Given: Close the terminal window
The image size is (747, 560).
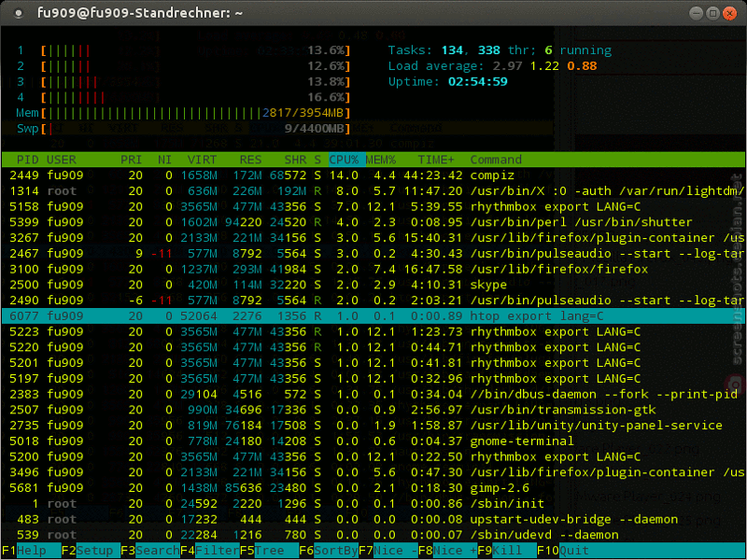Looking at the screenshot, I should (729, 13).
